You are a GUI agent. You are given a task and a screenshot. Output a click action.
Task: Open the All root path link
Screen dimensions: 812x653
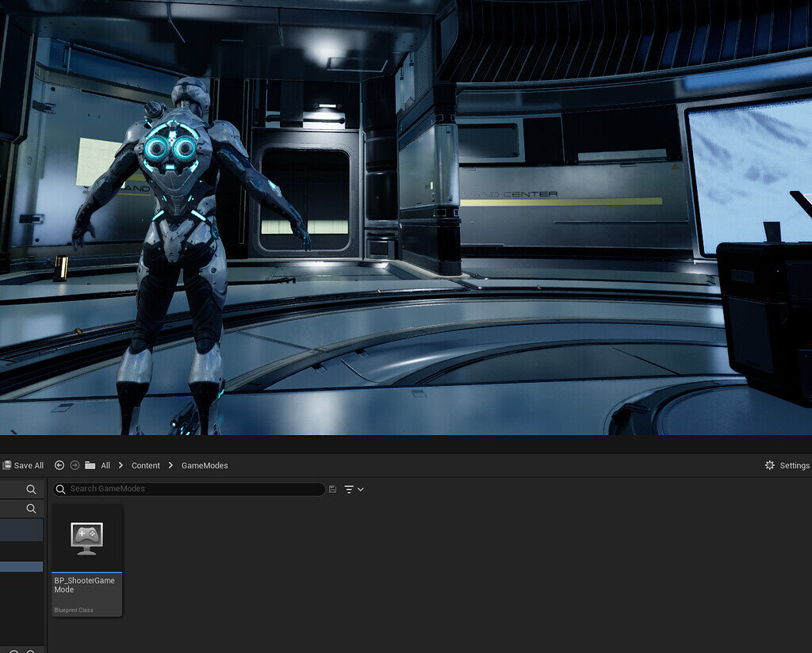pyautogui.click(x=105, y=465)
